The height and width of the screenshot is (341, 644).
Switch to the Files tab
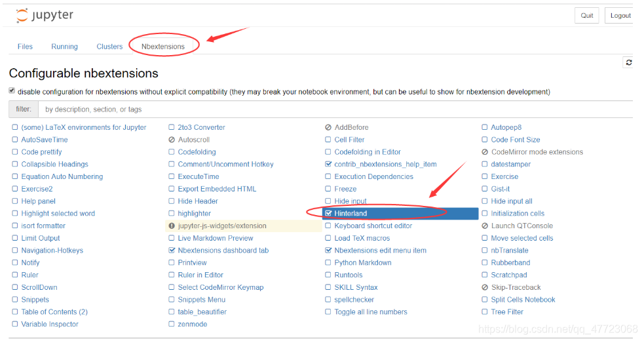pos(25,47)
